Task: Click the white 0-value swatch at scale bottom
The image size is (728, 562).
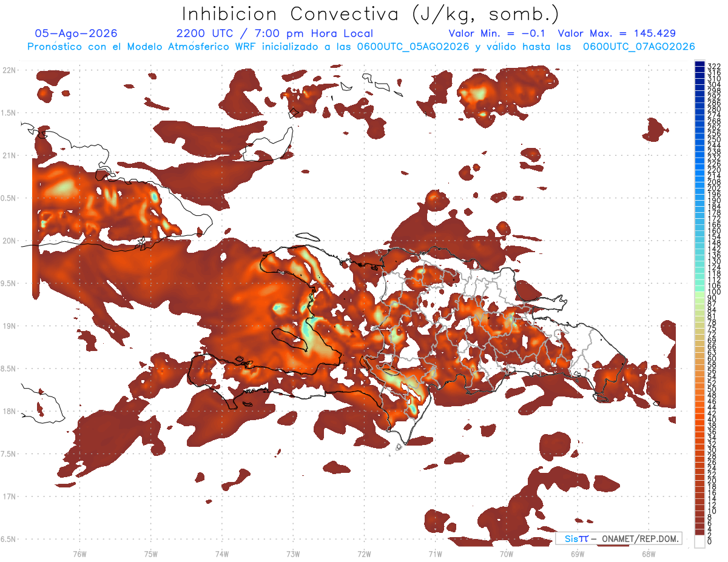Action: point(700,542)
